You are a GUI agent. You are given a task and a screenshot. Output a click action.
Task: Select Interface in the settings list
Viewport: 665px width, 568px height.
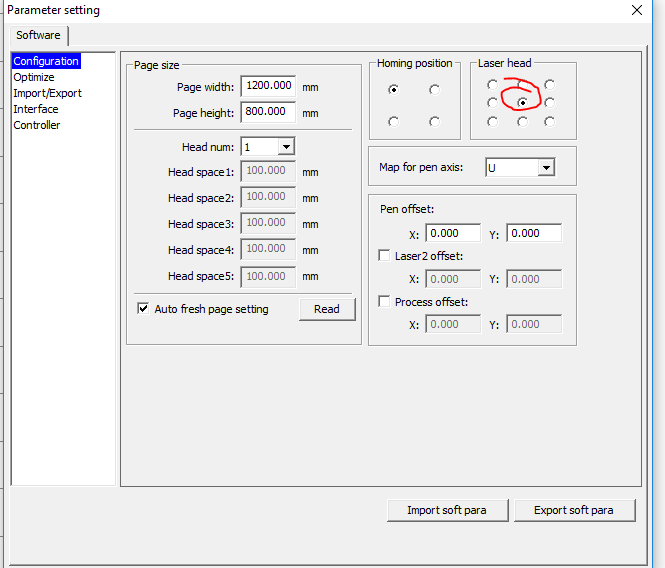36,109
